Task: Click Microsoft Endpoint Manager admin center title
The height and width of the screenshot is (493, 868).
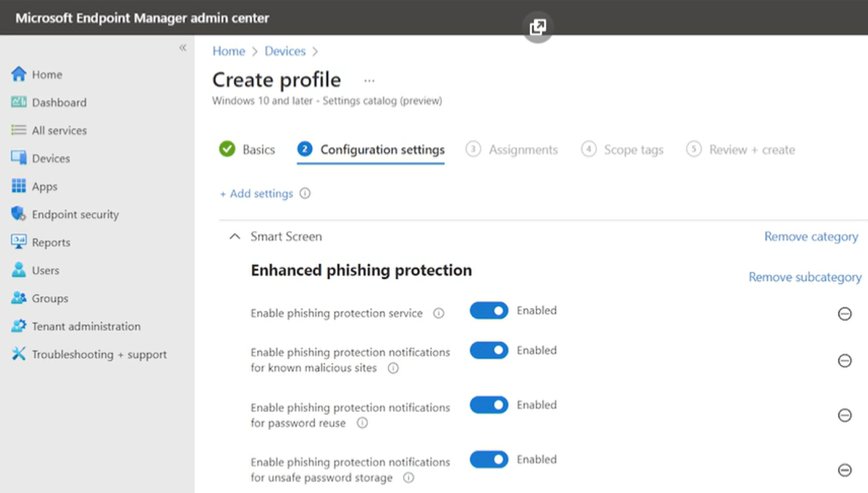Action: pyautogui.click(x=142, y=18)
